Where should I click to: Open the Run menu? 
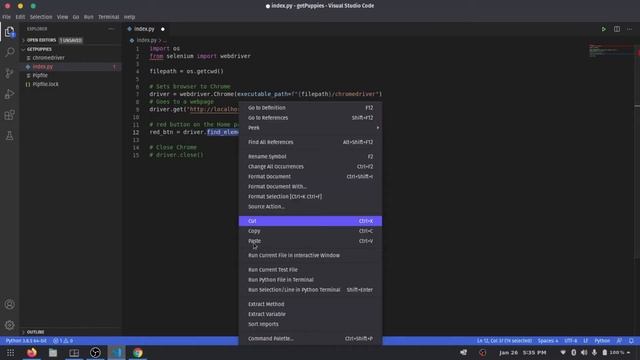[89, 17]
